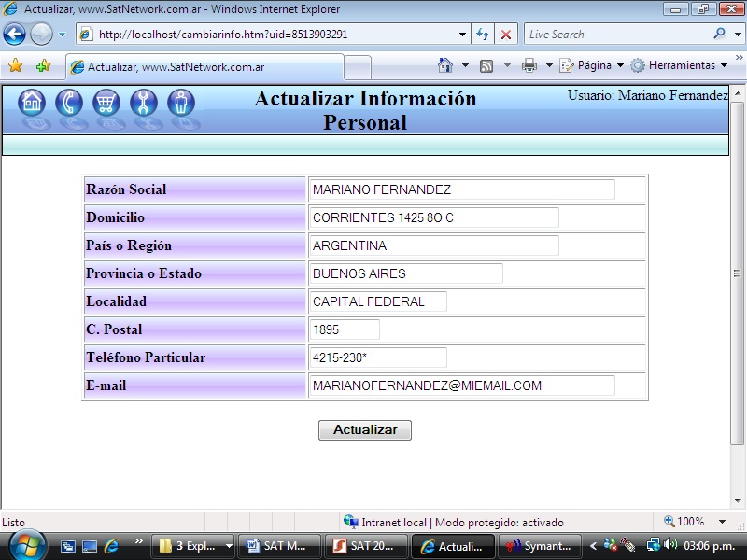Focus the E-mail input field
Image resolution: width=747 pixels, height=560 pixels.
[461, 385]
